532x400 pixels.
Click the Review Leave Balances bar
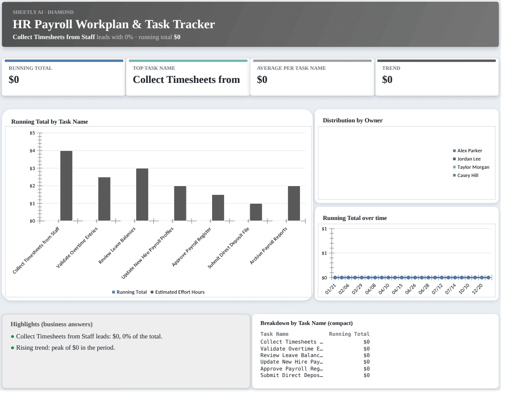click(142, 195)
